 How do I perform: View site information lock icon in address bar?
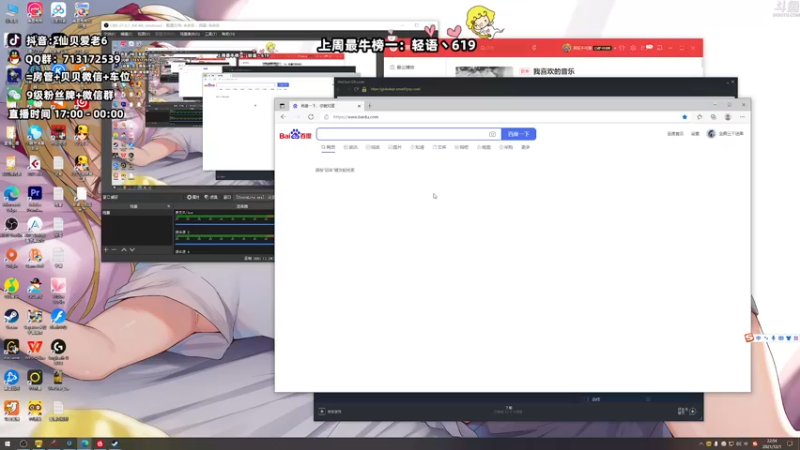[x=327, y=117]
